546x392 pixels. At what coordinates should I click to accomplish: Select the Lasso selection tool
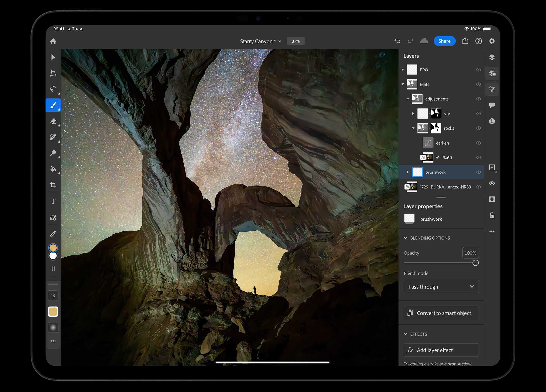(x=53, y=89)
